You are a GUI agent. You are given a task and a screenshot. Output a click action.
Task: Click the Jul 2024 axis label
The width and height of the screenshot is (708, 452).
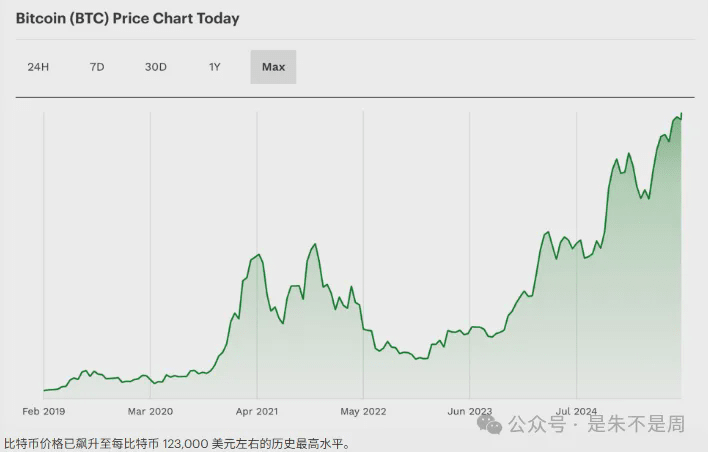click(576, 411)
